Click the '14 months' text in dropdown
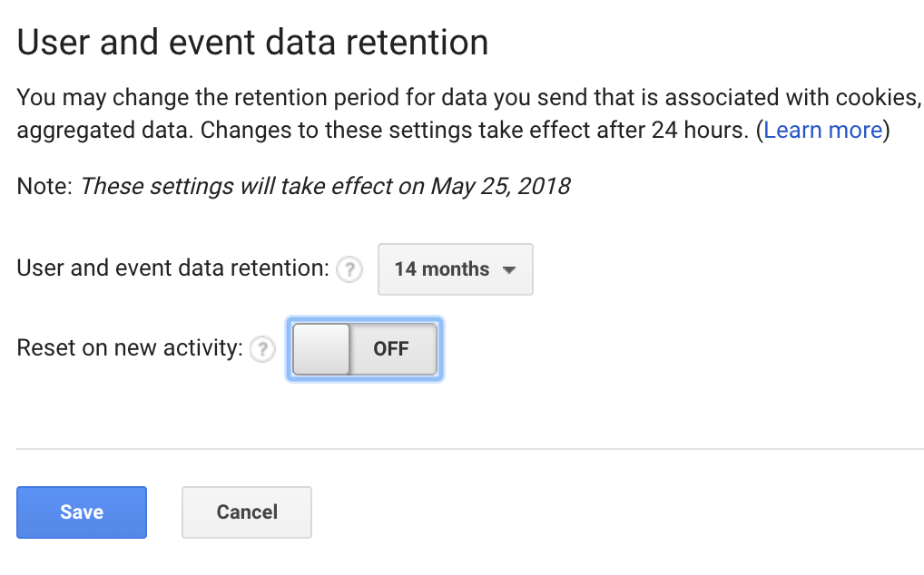 tap(442, 269)
